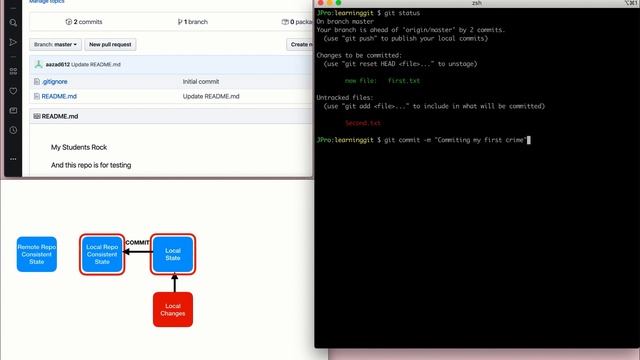Screen dimensions: 640x360
Task: Click Second.txt untracked file in terminal
Action: tap(362, 123)
